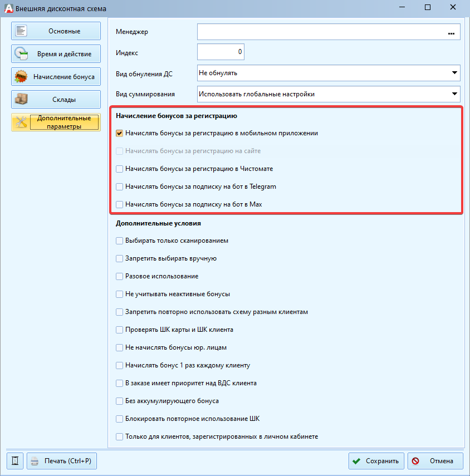Uncheck bonuses for mobile app registration
The width and height of the screenshot is (470, 476).
(119, 133)
